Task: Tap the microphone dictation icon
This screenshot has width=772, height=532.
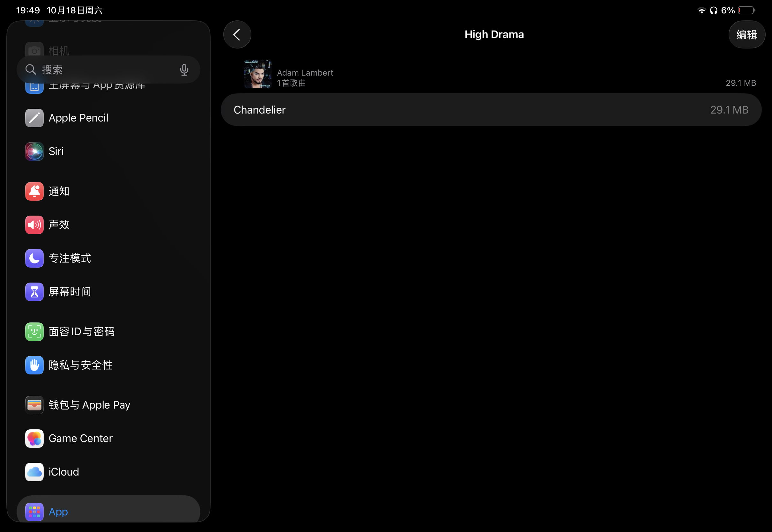Action: click(184, 70)
